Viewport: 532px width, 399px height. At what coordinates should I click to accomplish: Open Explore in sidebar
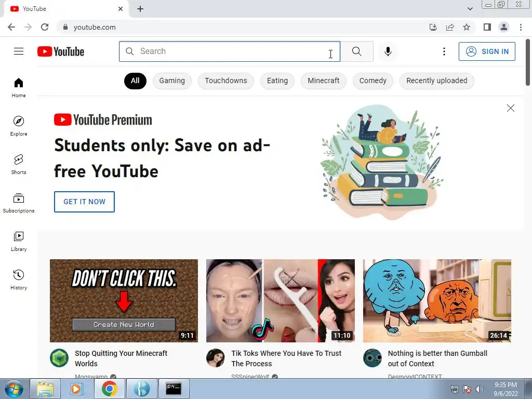(x=19, y=126)
